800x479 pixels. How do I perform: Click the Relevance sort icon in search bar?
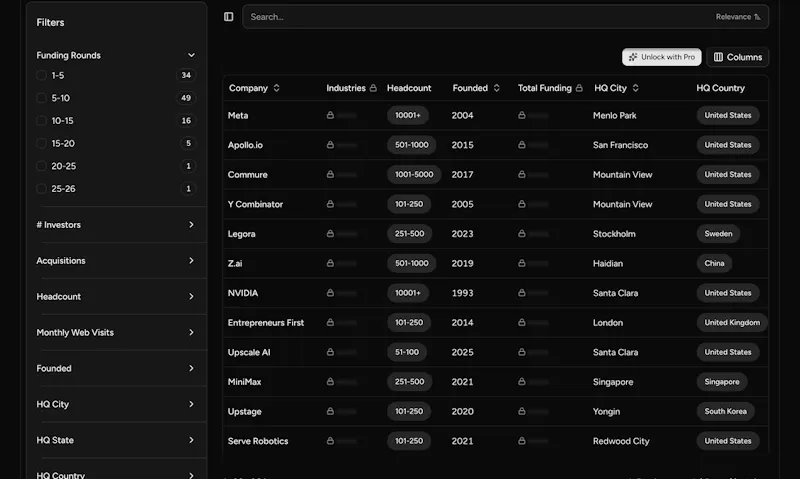[757, 17]
